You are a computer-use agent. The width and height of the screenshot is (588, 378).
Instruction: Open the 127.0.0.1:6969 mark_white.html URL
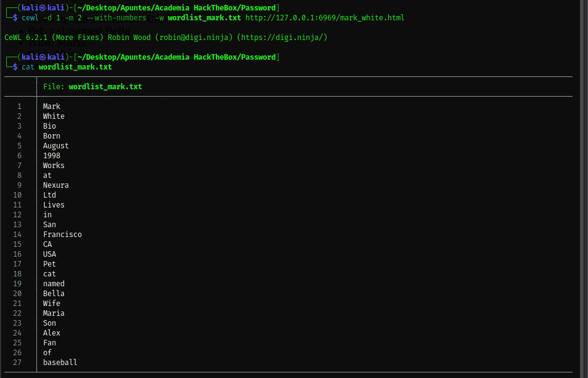point(325,17)
